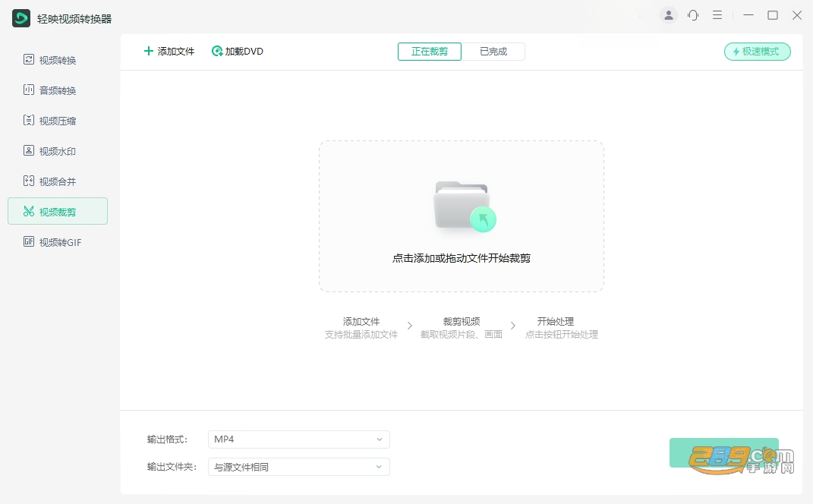Screen dimensions: 813x504
Task: Toggle the 极速模式 speed mode
Action: coord(757,52)
